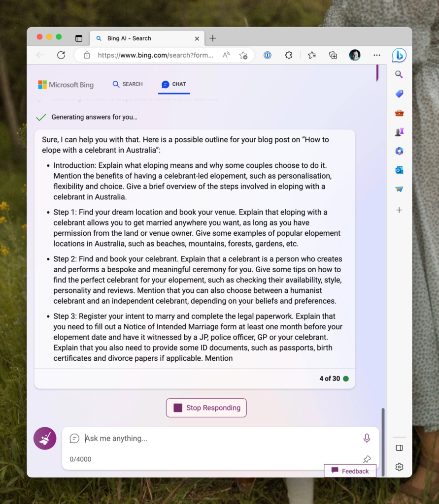Open the Settings and more menu
The height and width of the screenshot is (504, 439).
377,55
